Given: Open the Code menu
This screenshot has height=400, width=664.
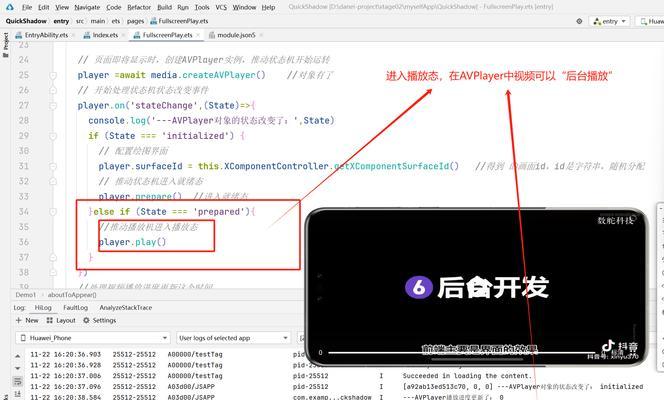Looking at the screenshot, I should tap(113, 7).
